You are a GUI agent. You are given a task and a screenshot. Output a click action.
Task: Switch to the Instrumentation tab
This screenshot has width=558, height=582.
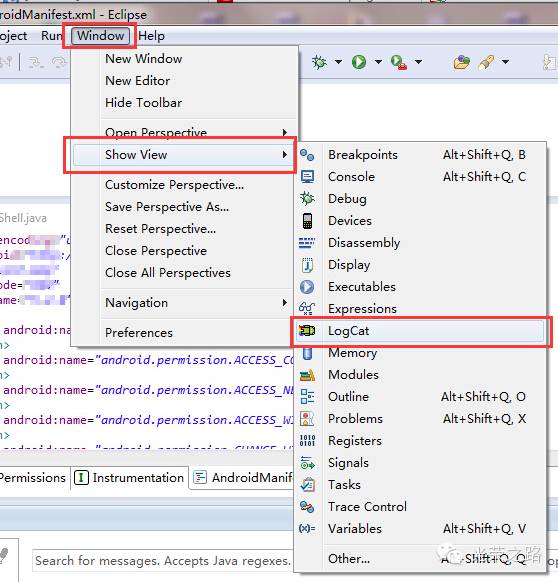pyautogui.click(x=129, y=478)
